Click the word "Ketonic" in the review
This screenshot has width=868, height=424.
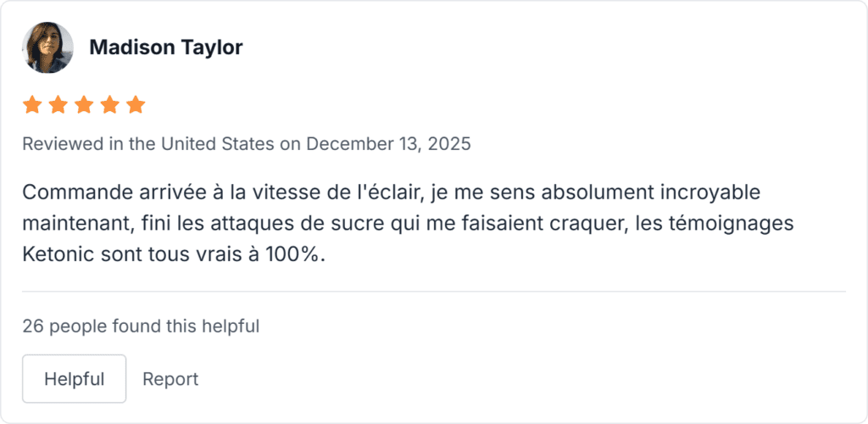(54, 255)
